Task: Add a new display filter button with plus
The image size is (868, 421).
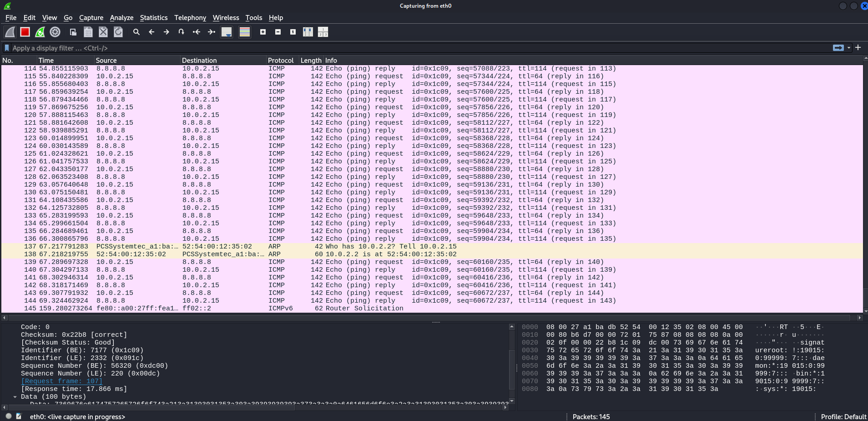Action: click(x=858, y=48)
